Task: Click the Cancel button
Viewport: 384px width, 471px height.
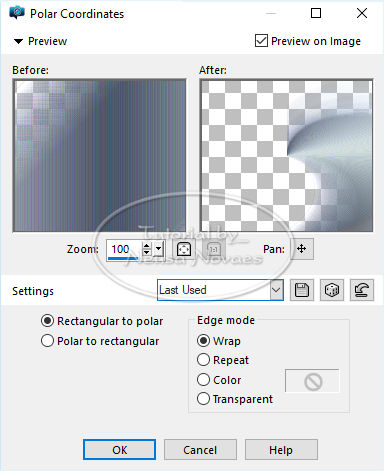Action: (200, 450)
